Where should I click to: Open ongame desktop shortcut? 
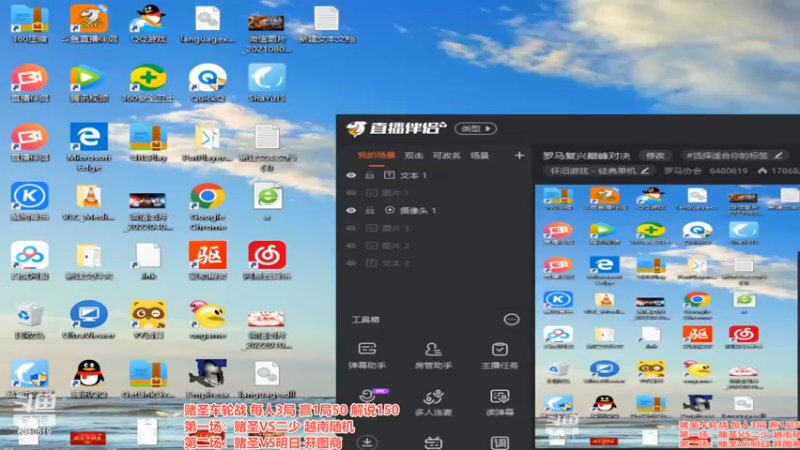click(208, 320)
